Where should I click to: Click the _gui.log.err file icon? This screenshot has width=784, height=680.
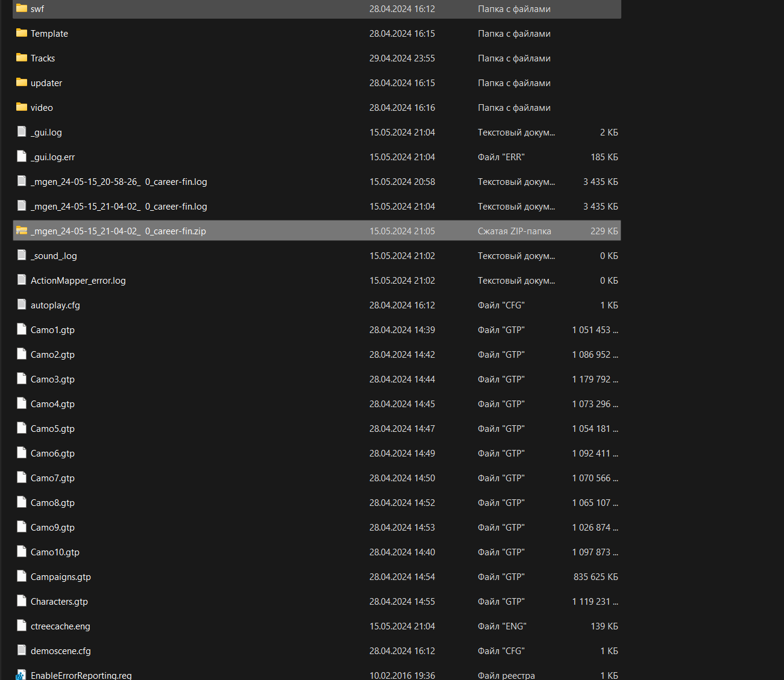pos(22,157)
